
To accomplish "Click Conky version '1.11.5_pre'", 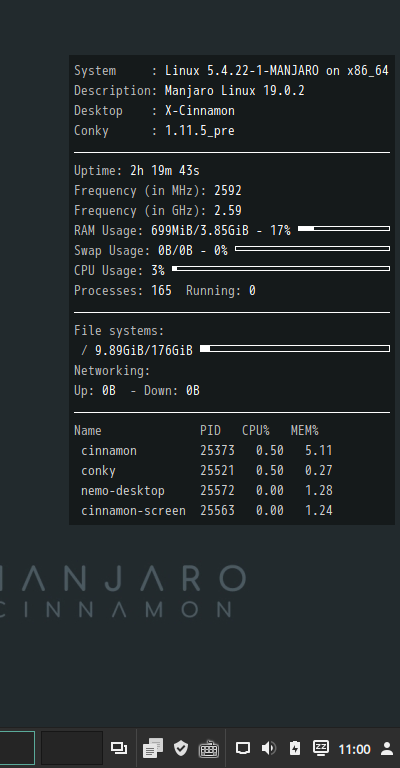I will [200, 131].
